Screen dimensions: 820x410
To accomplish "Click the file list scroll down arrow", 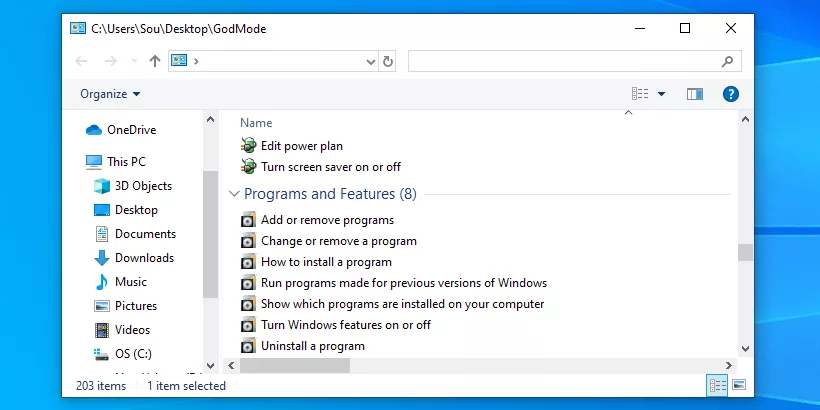I will click(x=745, y=348).
